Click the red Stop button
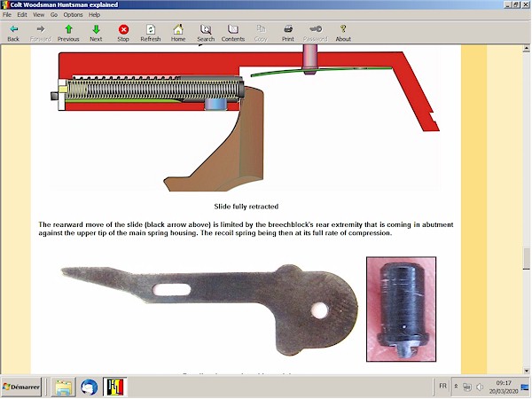 coord(123,33)
